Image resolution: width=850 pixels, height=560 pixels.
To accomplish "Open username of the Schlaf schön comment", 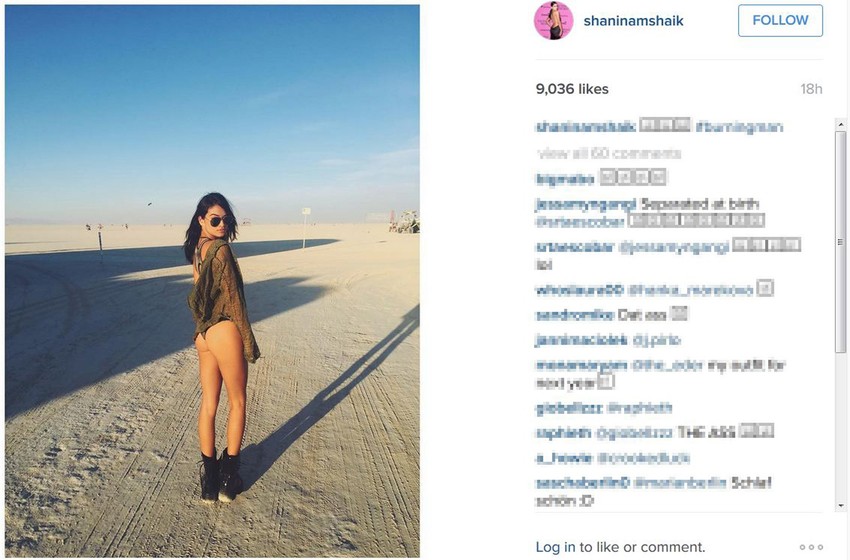I will (582, 482).
